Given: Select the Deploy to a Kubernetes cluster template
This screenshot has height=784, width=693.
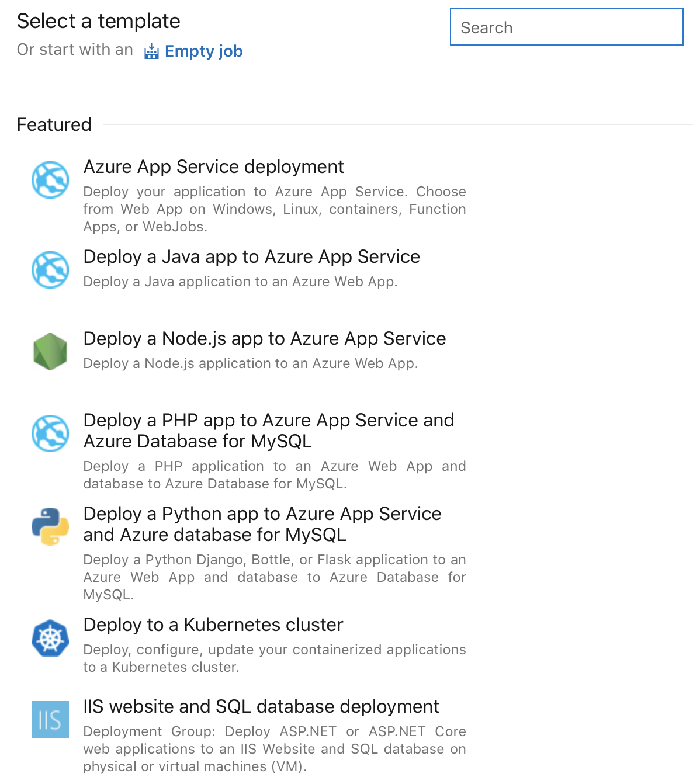Looking at the screenshot, I should 213,625.
